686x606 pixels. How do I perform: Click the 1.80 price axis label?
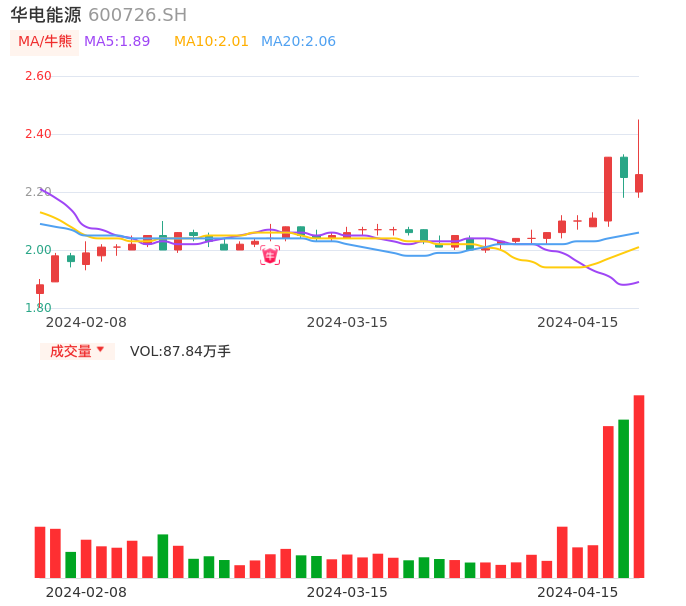[x=38, y=308]
